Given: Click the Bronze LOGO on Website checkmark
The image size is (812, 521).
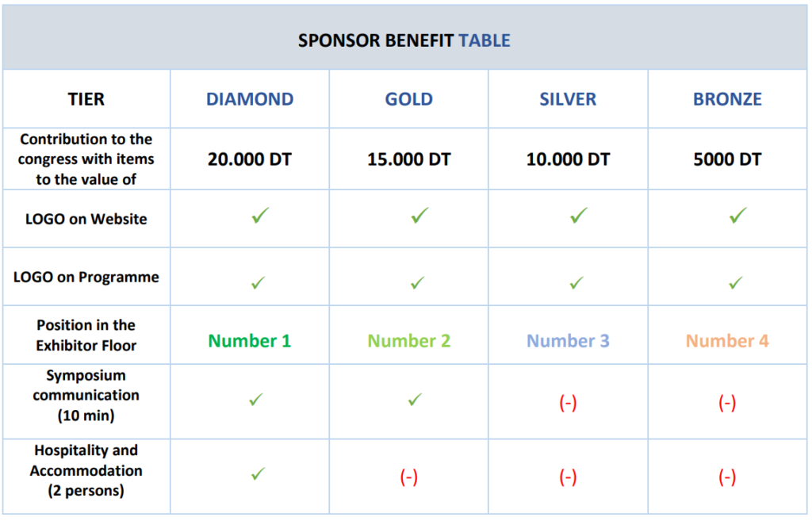Looking at the screenshot, I should click(x=738, y=216).
